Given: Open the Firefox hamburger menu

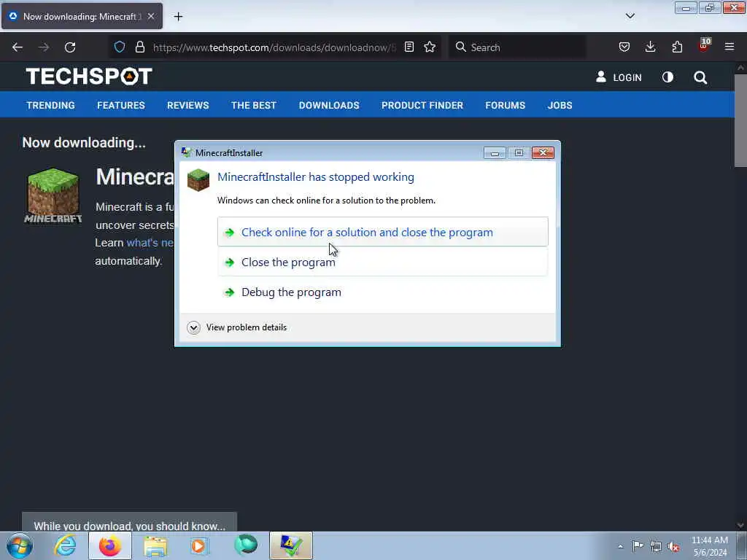Looking at the screenshot, I should click(x=729, y=47).
